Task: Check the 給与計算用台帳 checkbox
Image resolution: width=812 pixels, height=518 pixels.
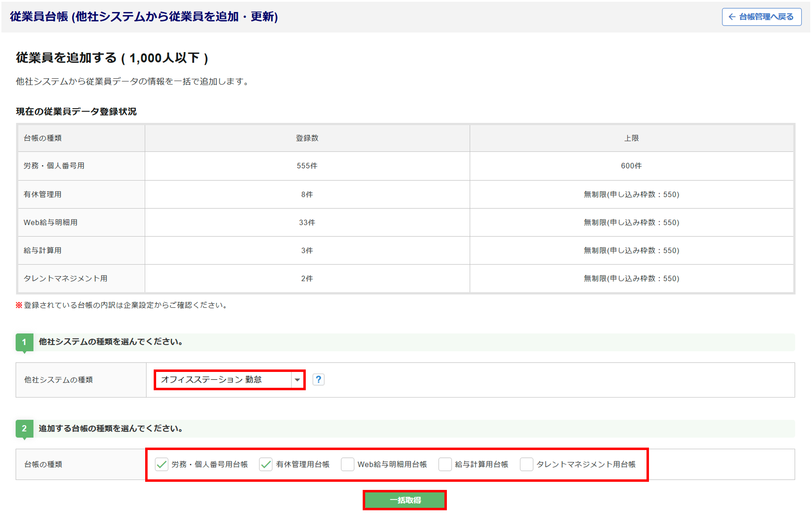Action: tap(445, 464)
